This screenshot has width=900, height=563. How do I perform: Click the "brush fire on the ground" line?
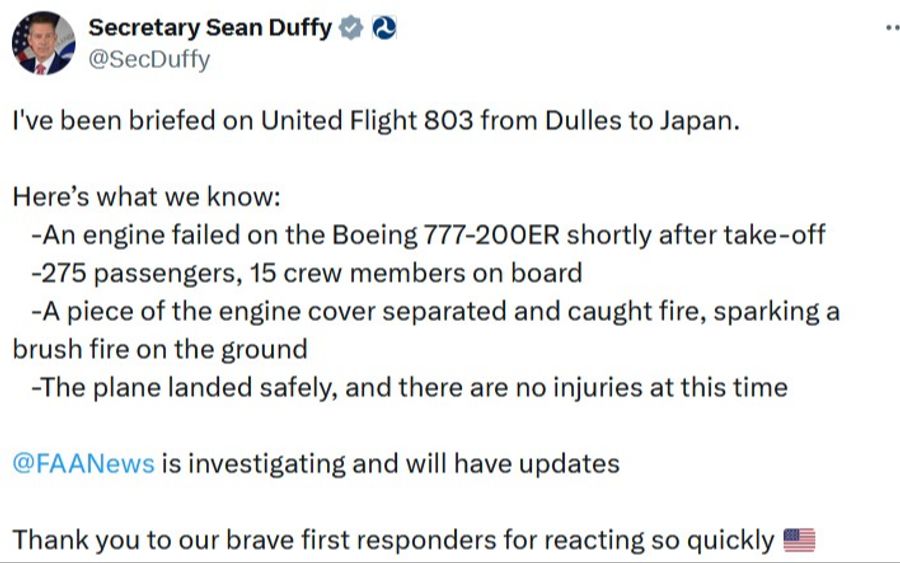(x=160, y=349)
